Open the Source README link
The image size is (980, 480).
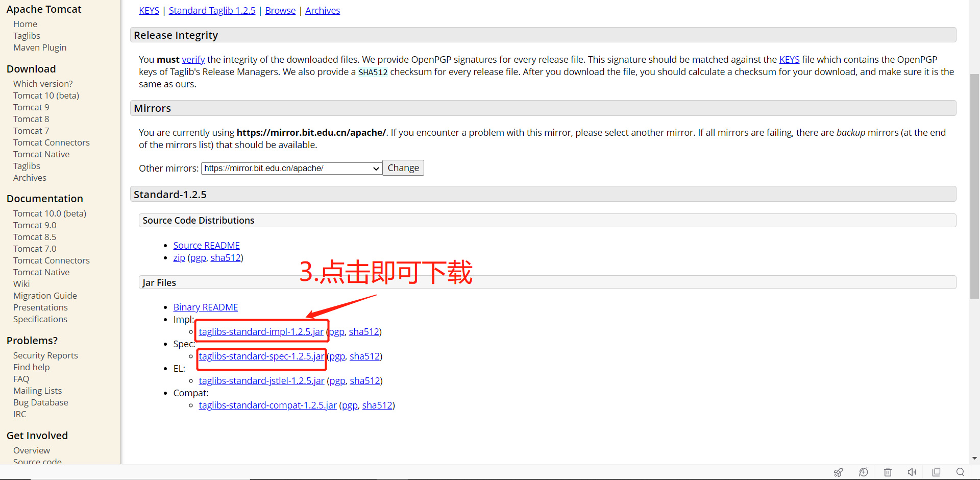(x=206, y=246)
